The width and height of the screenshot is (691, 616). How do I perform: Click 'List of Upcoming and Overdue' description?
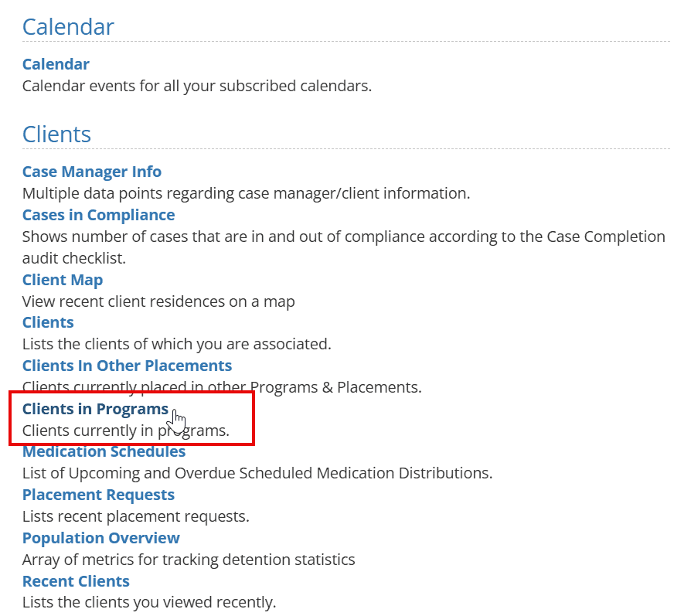coord(257,473)
